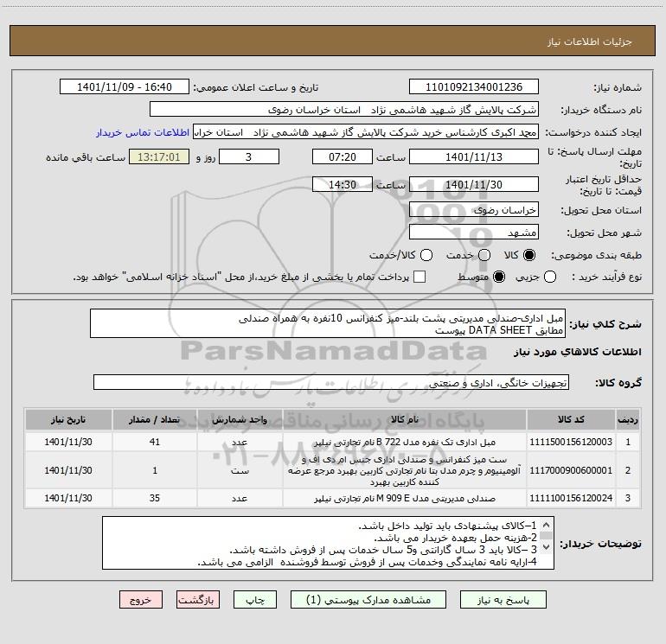Click page header جزئیات اطلاعات نیاز
This screenshot has width=666, height=644.
click(590, 41)
